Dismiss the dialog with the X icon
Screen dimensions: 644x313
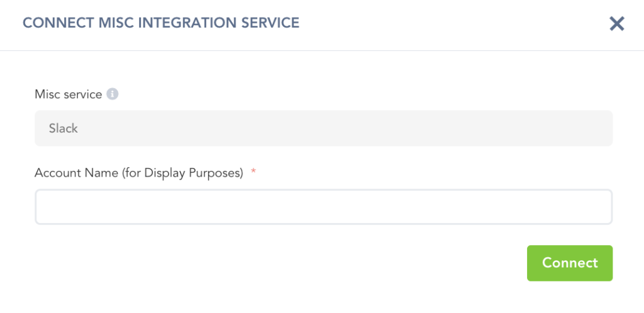point(616,24)
